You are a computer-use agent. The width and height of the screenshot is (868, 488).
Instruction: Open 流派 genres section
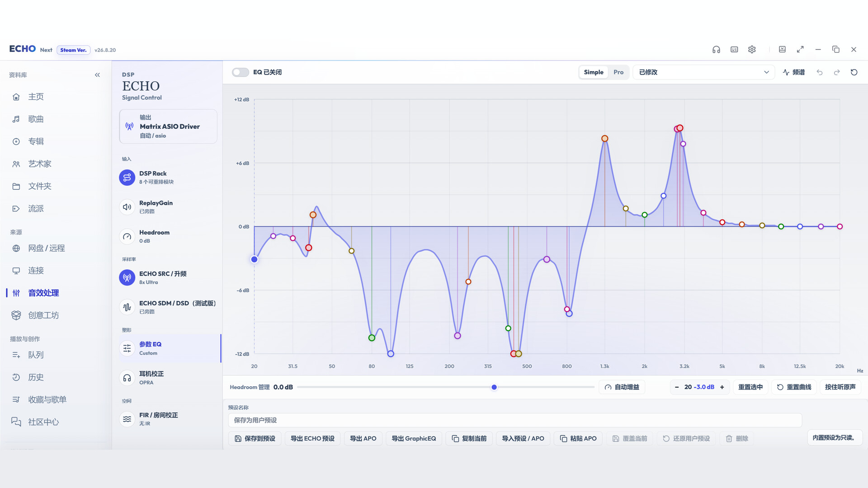click(x=56, y=208)
